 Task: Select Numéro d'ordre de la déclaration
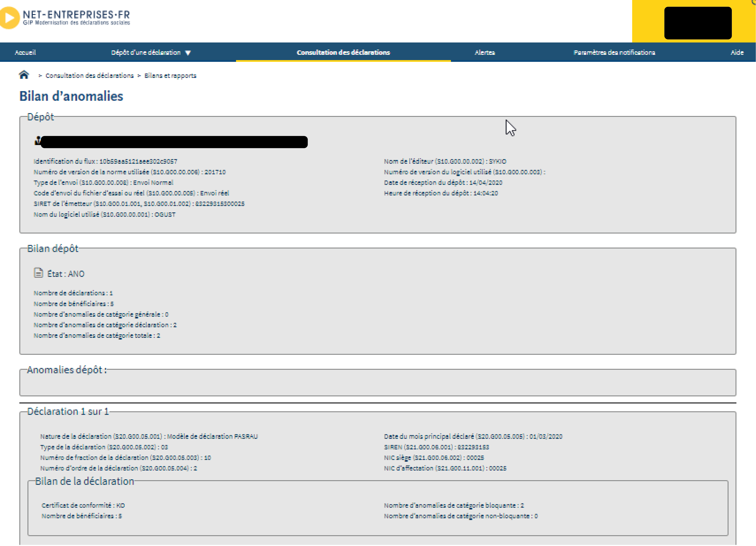[x=119, y=468]
